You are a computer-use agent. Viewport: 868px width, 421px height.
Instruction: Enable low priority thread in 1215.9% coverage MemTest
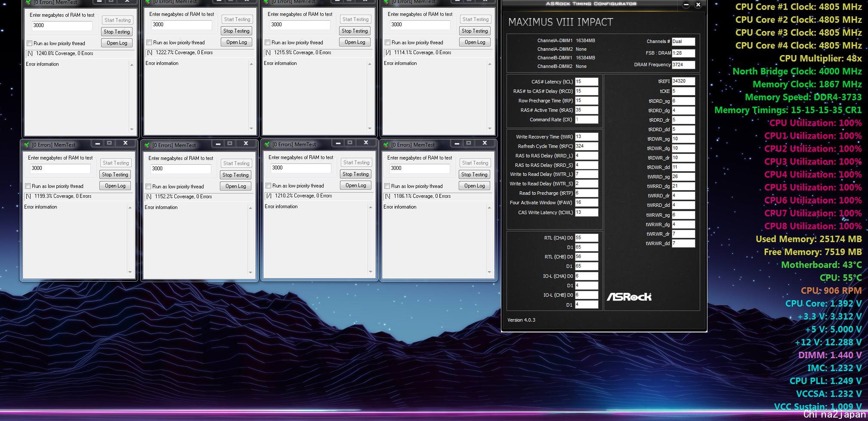[x=267, y=43]
